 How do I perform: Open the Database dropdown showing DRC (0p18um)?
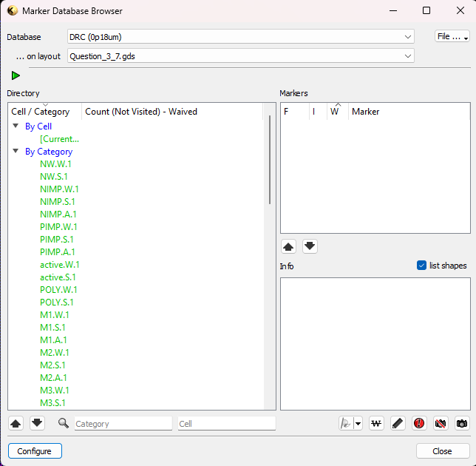241,37
